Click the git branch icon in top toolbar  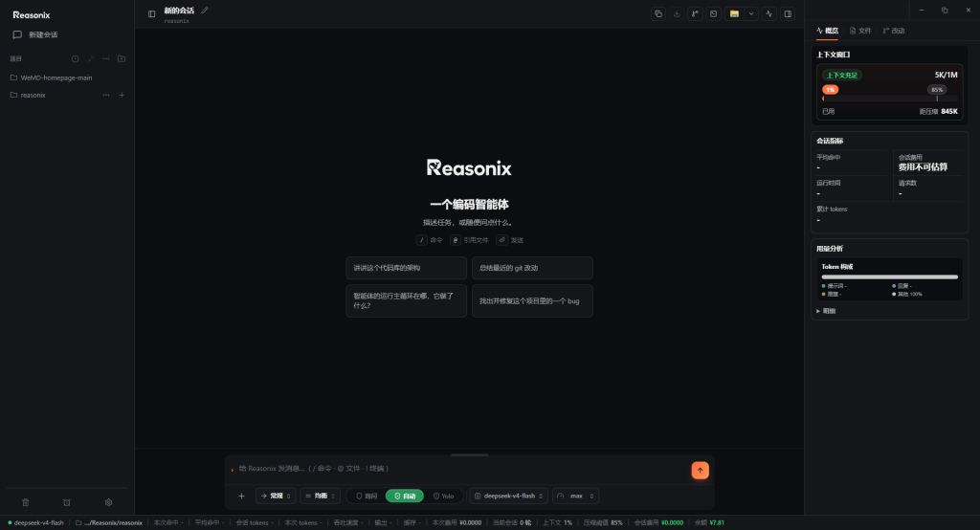[695, 13]
